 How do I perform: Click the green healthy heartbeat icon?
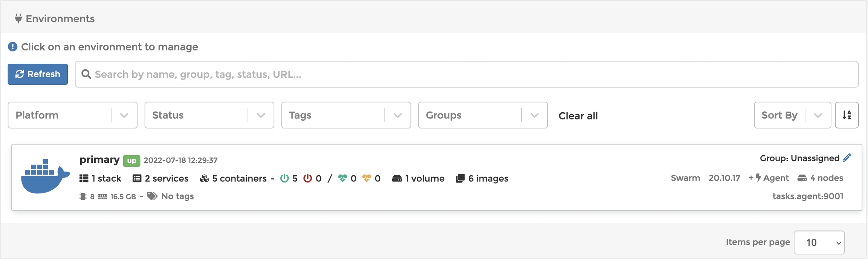pyautogui.click(x=342, y=178)
